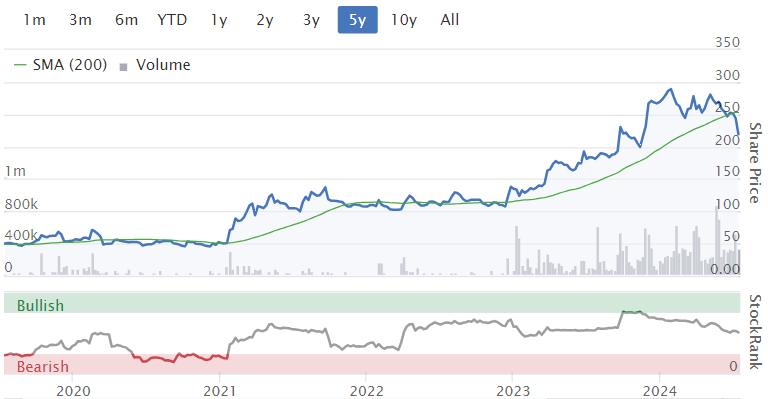Click the Bearish zone band

pyautogui.click(x=372, y=364)
